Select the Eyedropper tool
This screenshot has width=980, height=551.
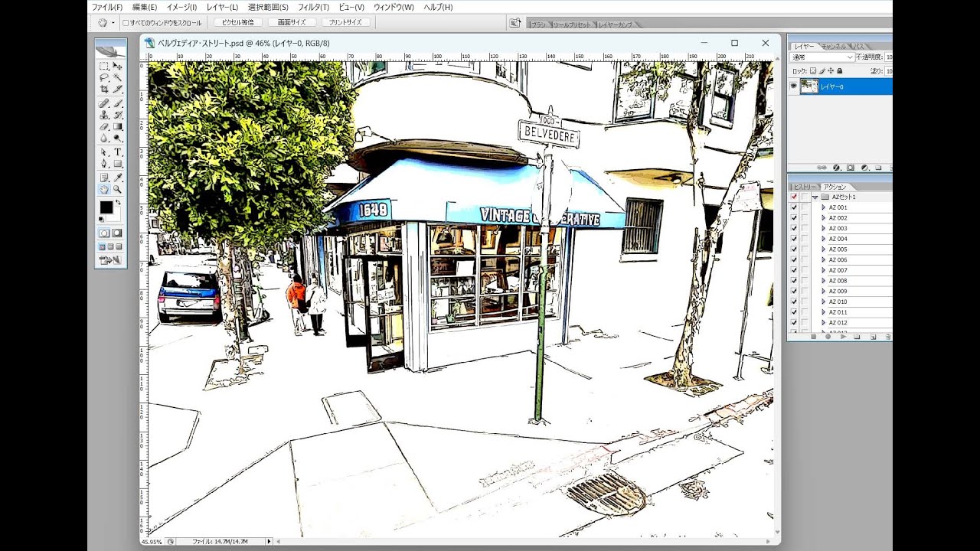[118, 177]
